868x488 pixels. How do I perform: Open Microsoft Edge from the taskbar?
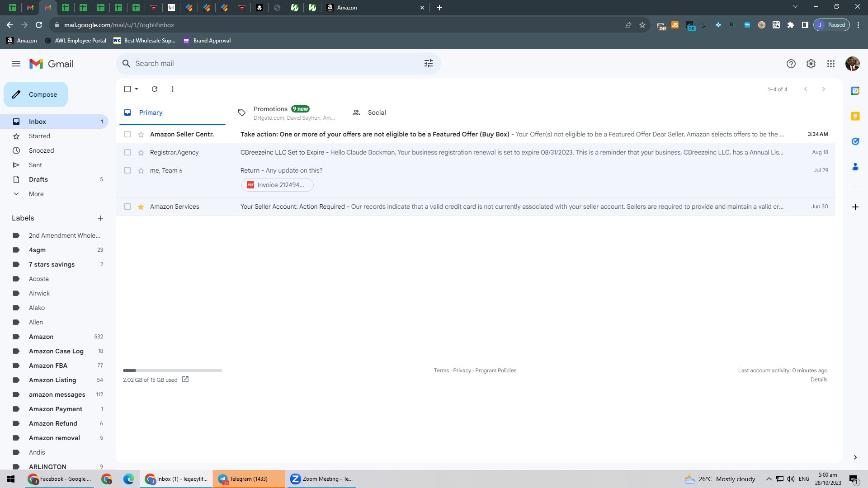(129, 479)
